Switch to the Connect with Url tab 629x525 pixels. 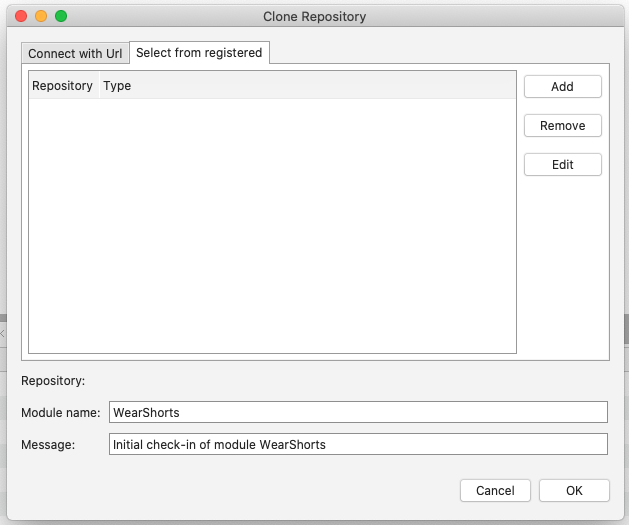(75, 53)
